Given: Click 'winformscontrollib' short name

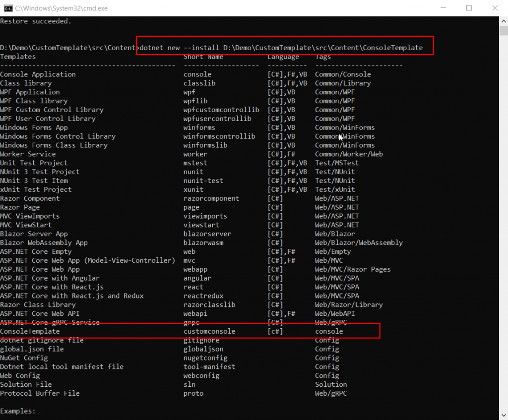Looking at the screenshot, I should pos(219,136).
